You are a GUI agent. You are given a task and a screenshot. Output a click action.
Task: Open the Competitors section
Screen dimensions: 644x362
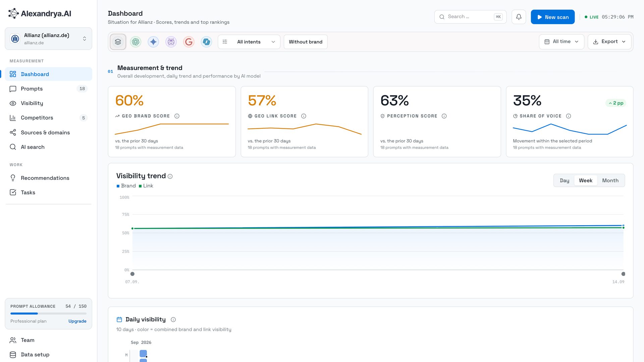pyautogui.click(x=48, y=118)
